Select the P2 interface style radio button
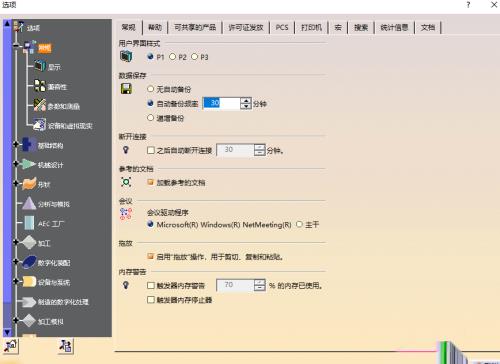The image size is (500, 364). click(x=172, y=57)
